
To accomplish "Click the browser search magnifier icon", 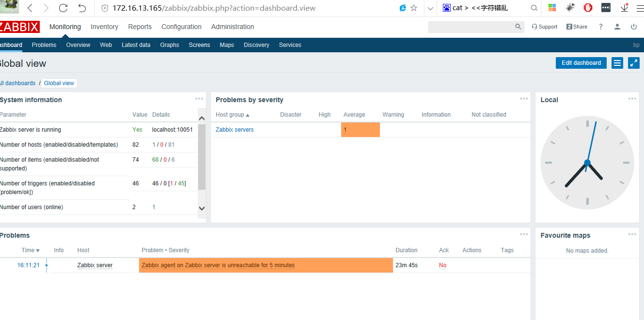I will click(x=534, y=8).
